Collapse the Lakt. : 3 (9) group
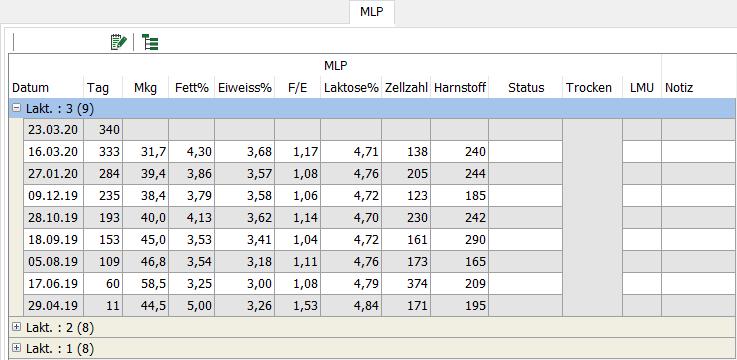737x360 pixels. pos(16,108)
